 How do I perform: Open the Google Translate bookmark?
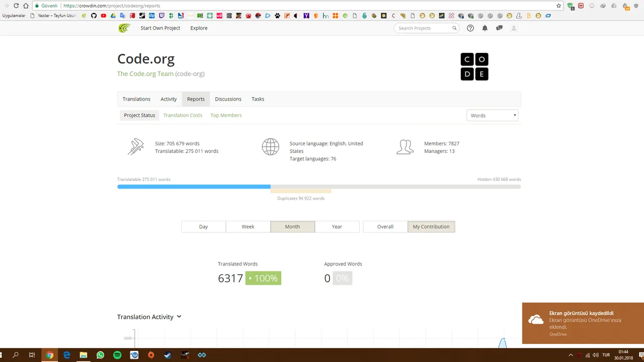click(x=123, y=16)
